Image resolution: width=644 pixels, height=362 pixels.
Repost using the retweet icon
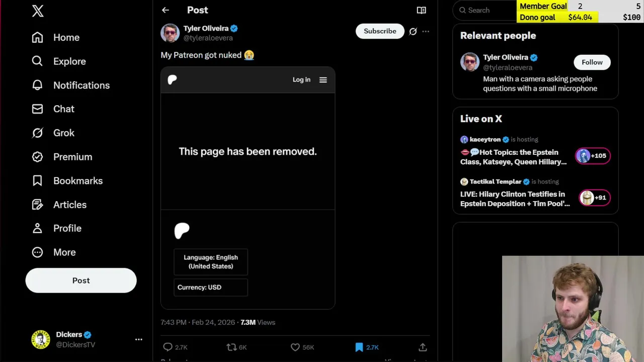point(231,347)
